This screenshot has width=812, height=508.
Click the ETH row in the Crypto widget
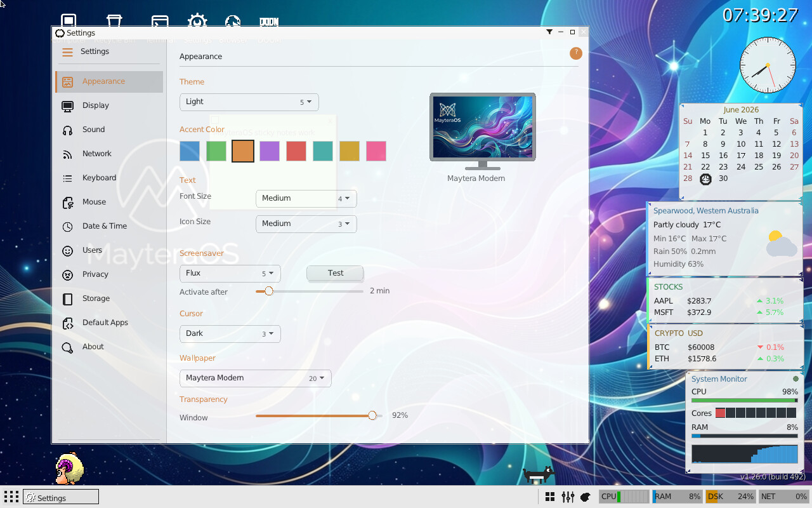pyautogui.click(x=724, y=359)
